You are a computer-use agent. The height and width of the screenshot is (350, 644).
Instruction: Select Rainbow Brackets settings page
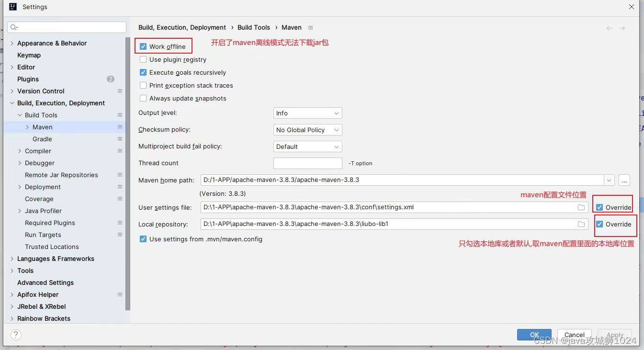tap(44, 318)
